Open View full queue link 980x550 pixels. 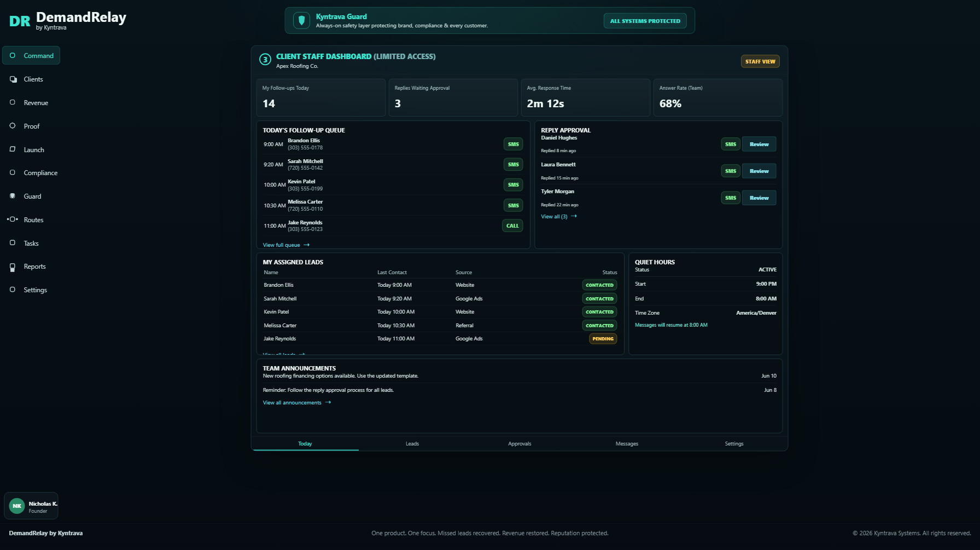[286, 245]
